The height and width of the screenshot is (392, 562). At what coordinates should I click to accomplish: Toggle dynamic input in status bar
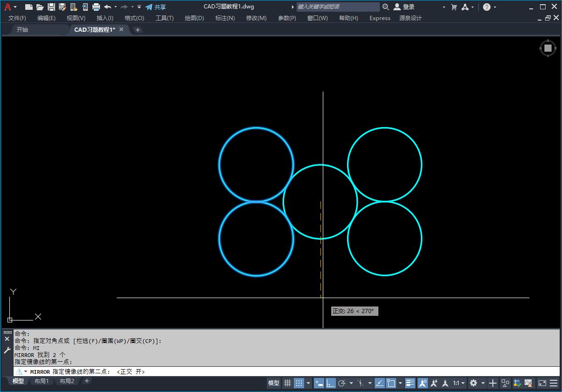pyautogui.click(x=319, y=383)
